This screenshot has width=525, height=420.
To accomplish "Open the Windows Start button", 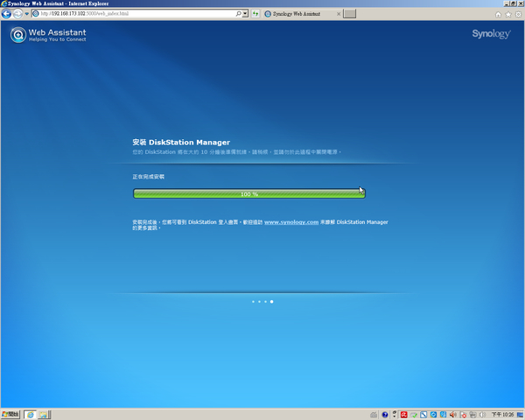I will coord(10,415).
